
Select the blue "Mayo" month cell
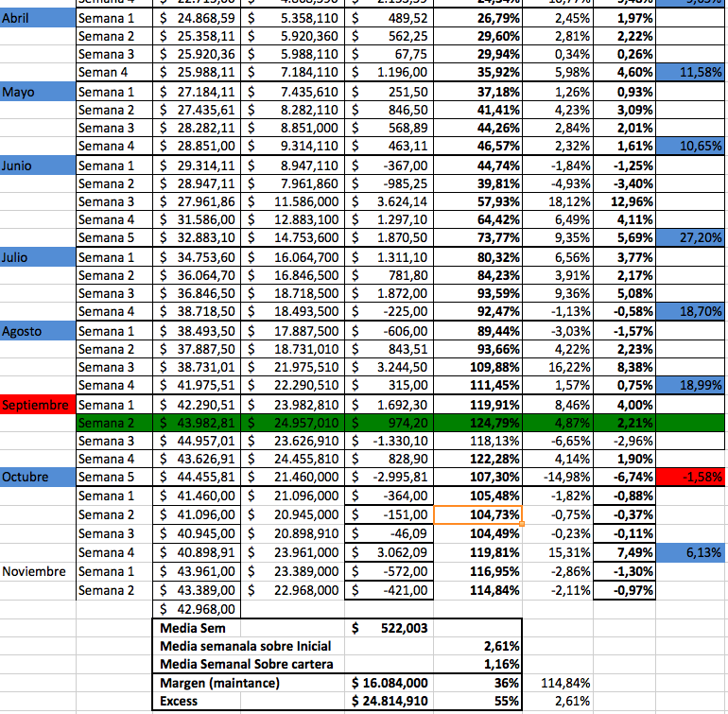[38, 92]
